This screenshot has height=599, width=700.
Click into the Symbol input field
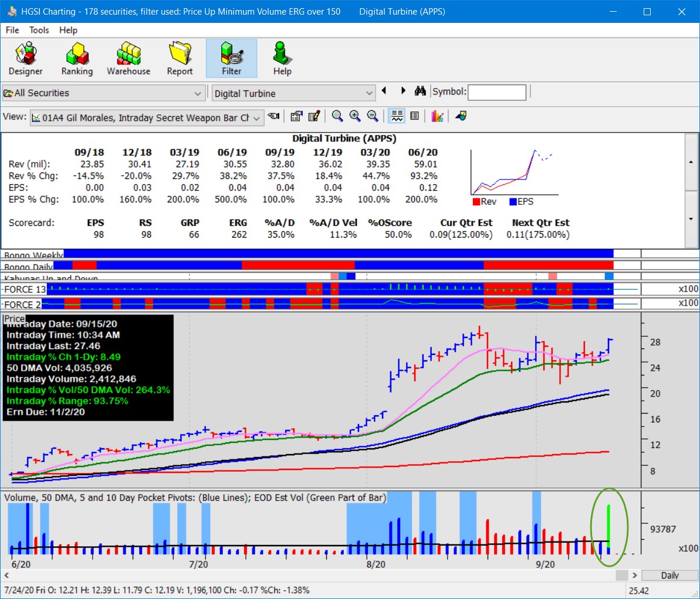point(497,92)
